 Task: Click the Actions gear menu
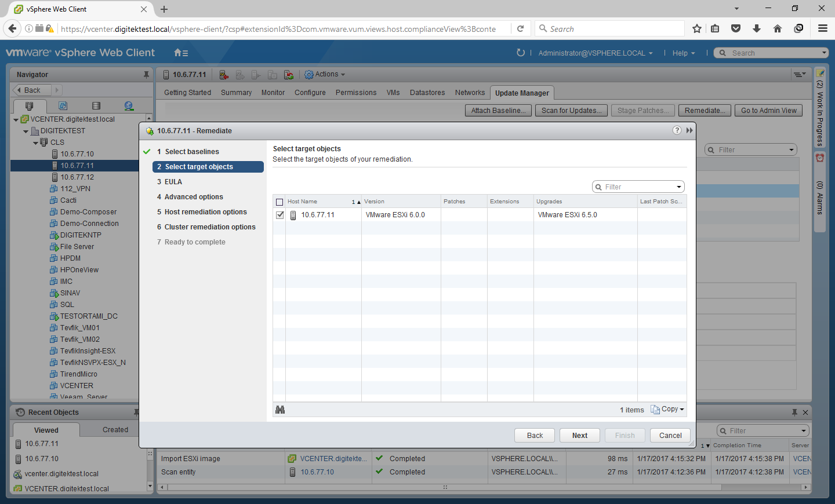point(325,74)
